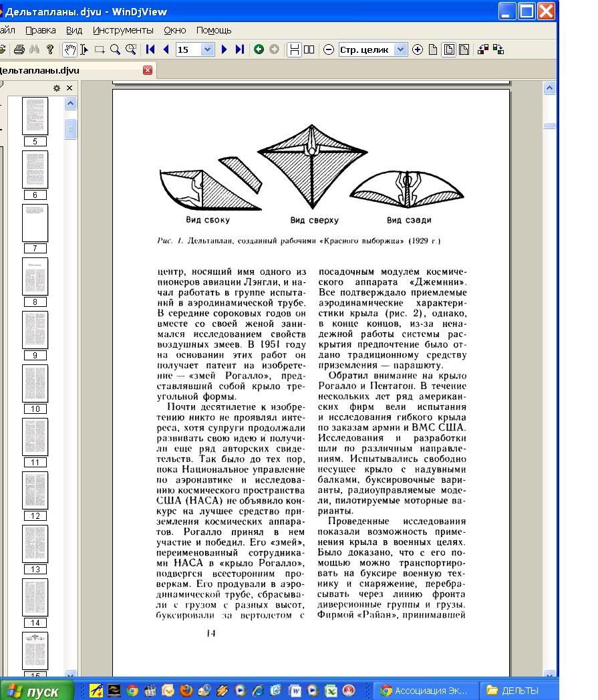This screenshot has width=598, height=700.
Task: Click the Print toolbar icon
Action: [x=19, y=49]
